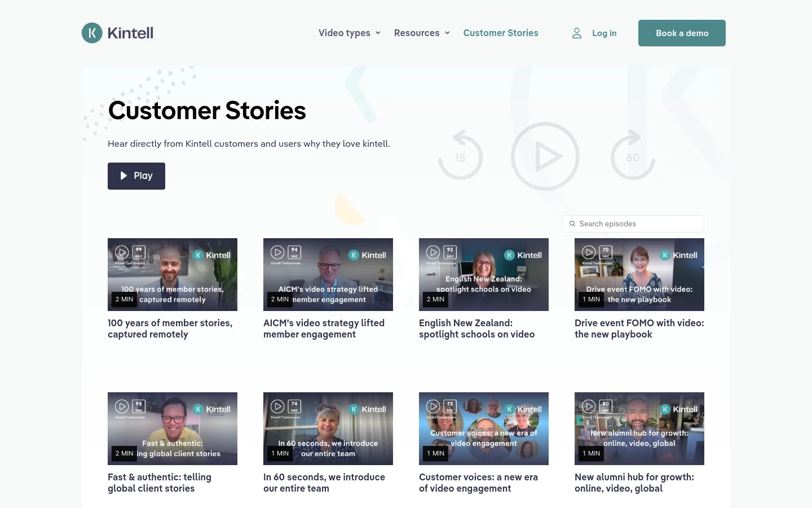
Task: Open the Log in link
Action: click(604, 33)
